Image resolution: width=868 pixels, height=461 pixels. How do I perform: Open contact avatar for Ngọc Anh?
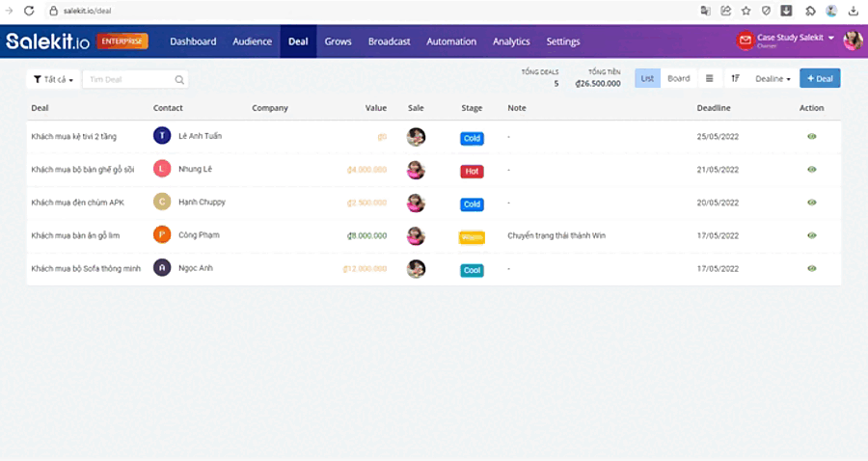(x=162, y=268)
